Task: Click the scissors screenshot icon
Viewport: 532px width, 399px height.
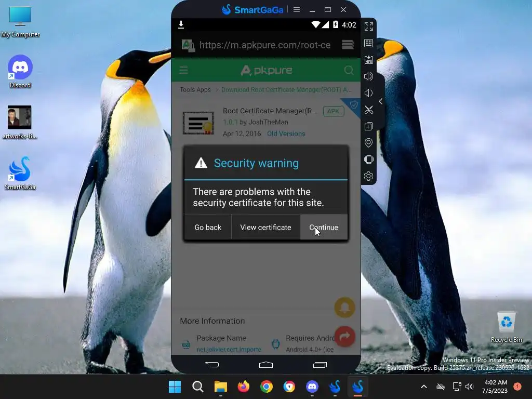Action: coord(368,110)
